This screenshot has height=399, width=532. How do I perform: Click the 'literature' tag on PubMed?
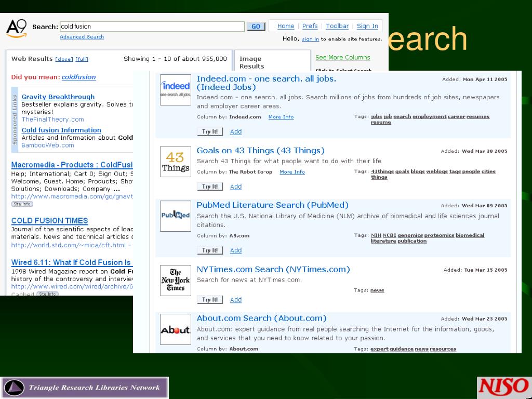tap(383, 241)
